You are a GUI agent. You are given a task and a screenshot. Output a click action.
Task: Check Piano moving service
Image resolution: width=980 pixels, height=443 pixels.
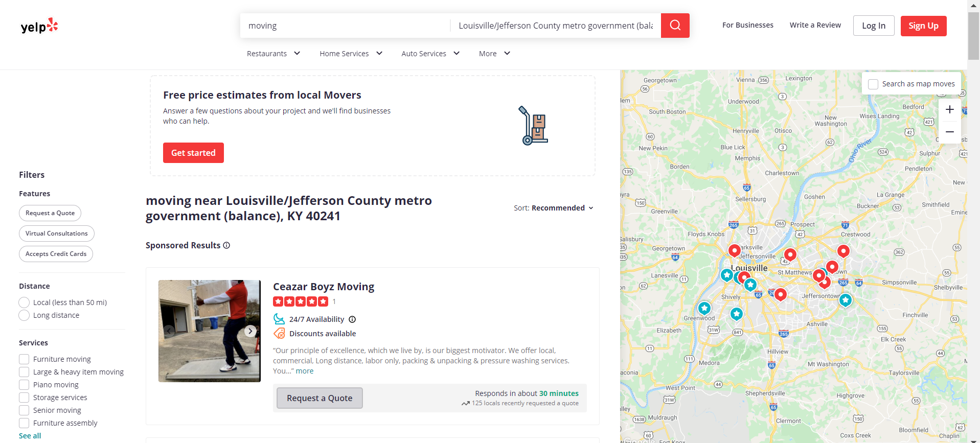(x=24, y=385)
